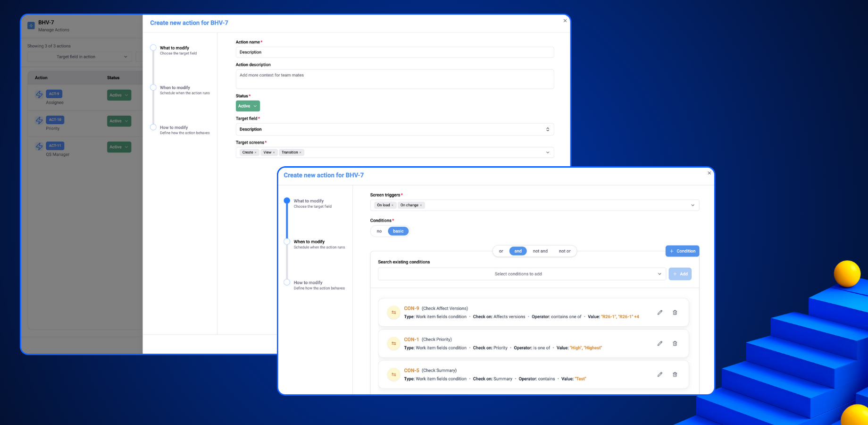Click the blue Condition button

pyautogui.click(x=682, y=251)
